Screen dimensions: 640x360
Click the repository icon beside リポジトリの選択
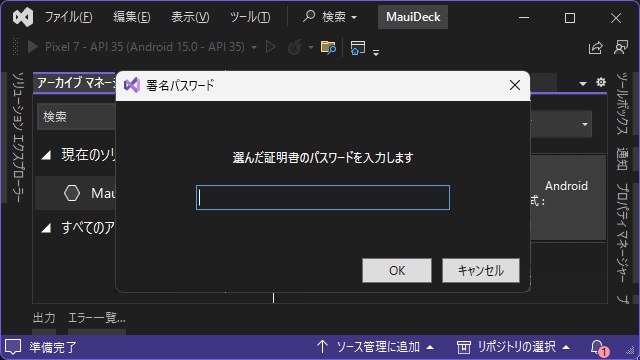tap(464, 347)
